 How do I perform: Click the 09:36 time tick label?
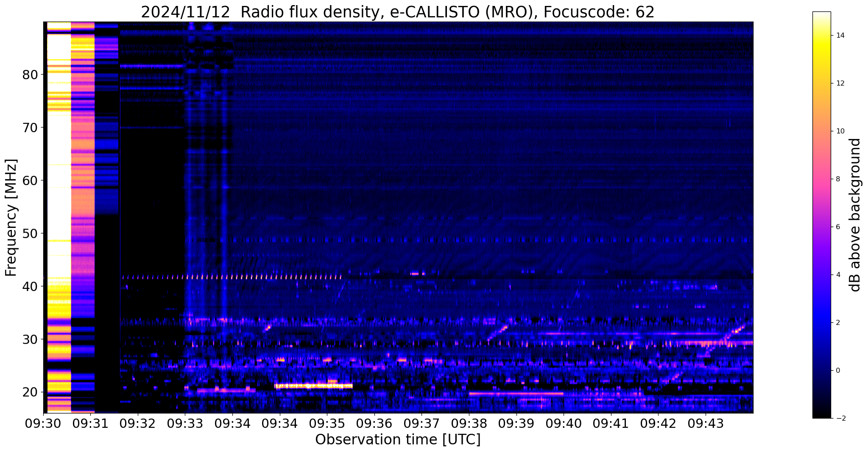tap(374, 423)
